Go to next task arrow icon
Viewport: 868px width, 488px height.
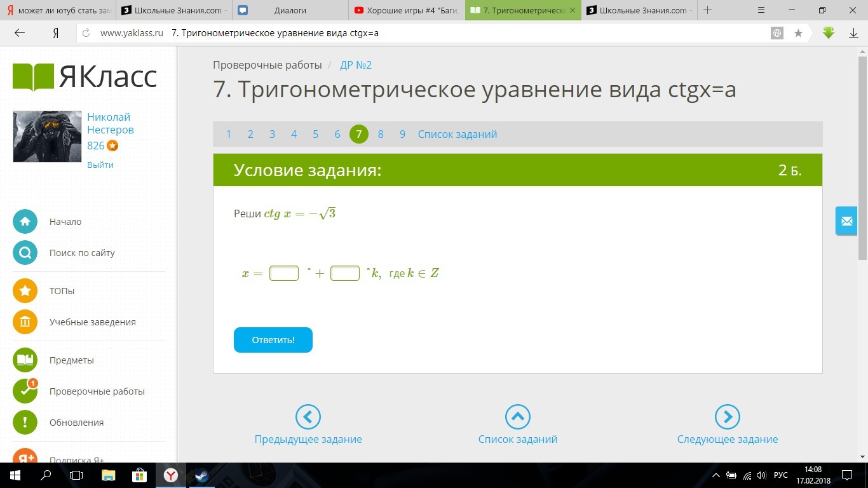point(728,417)
